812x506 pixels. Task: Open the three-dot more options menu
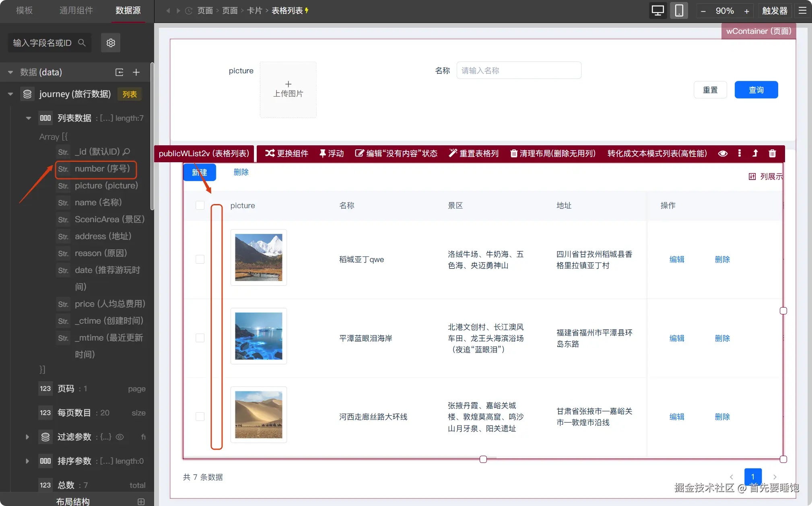(x=740, y=153)
